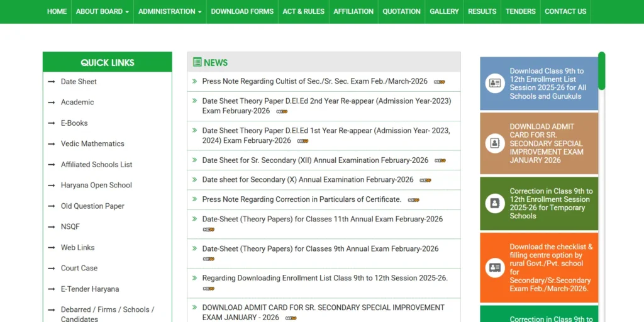Click the admit card icon on the brown tile

coord(495,143)
